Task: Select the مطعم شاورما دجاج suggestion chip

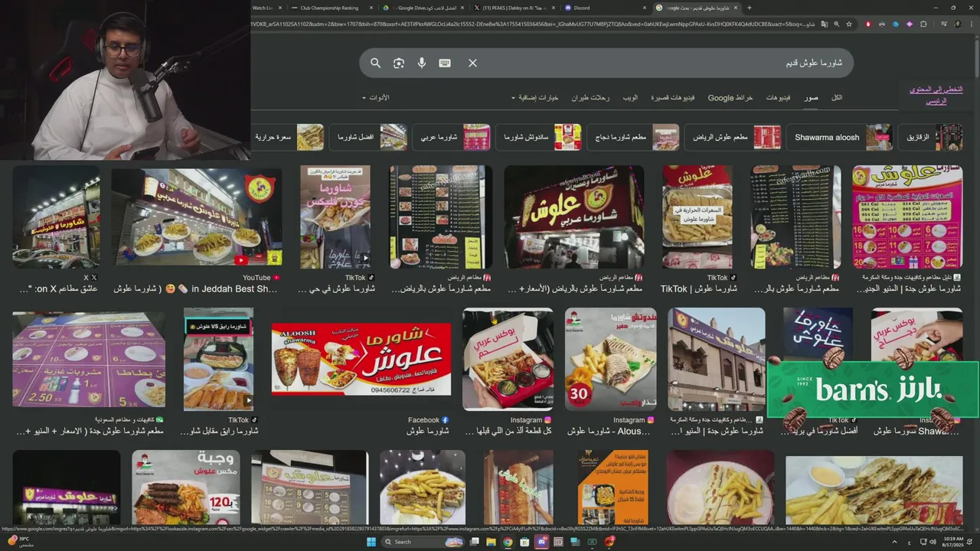Action: click(633, 137)
